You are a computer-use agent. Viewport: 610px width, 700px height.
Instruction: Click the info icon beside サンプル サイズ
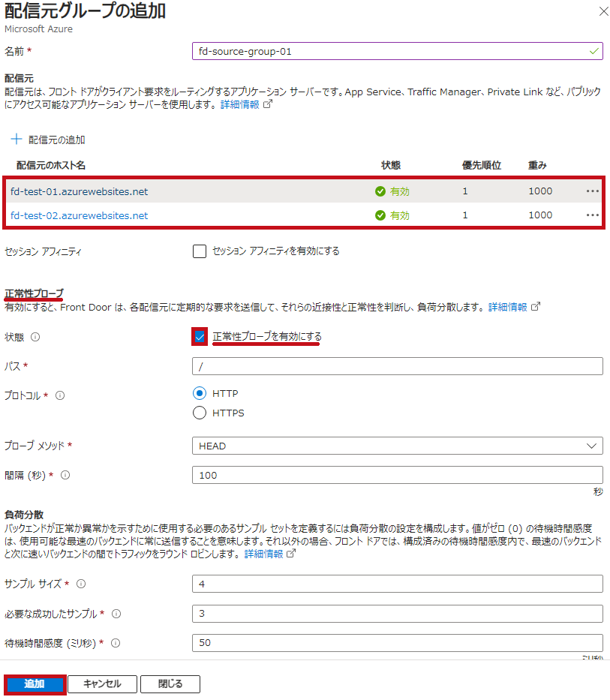point(81,584)
